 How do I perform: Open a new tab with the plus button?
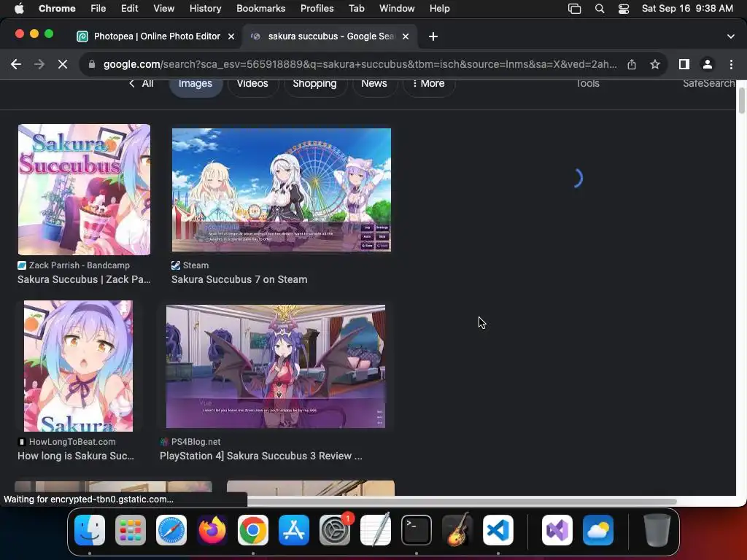click(x=433, y=36)
